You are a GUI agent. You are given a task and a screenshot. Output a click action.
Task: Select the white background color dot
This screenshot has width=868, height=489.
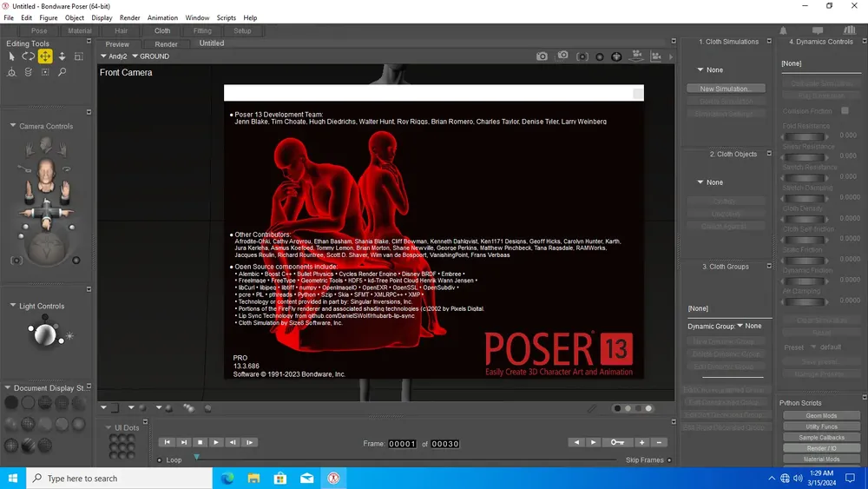click(x=648, y=408)
